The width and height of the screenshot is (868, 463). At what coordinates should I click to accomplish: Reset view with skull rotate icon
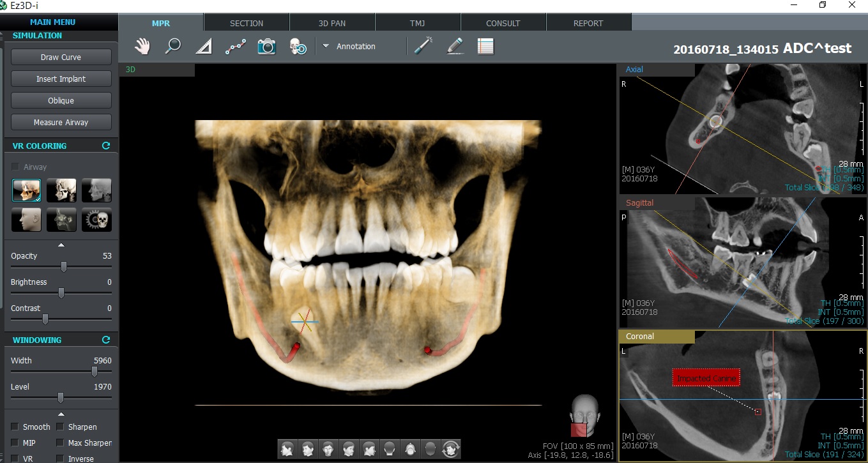pos(298,47)
